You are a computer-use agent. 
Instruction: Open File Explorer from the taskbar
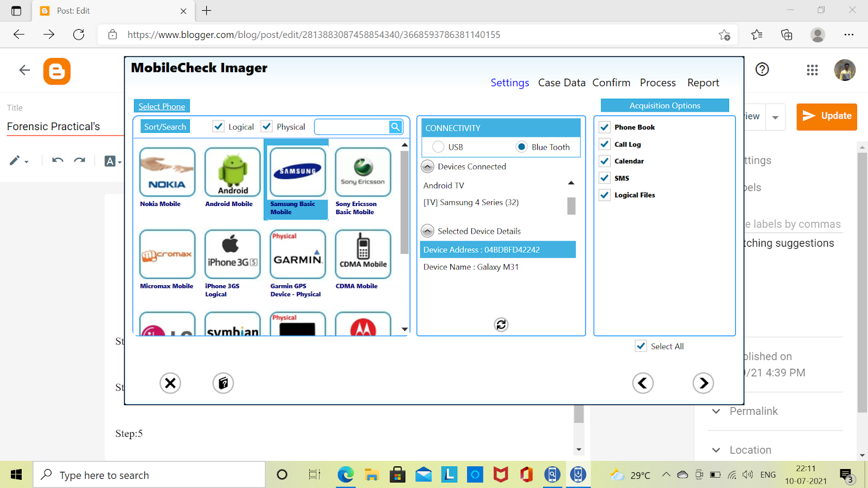[372, 475]
